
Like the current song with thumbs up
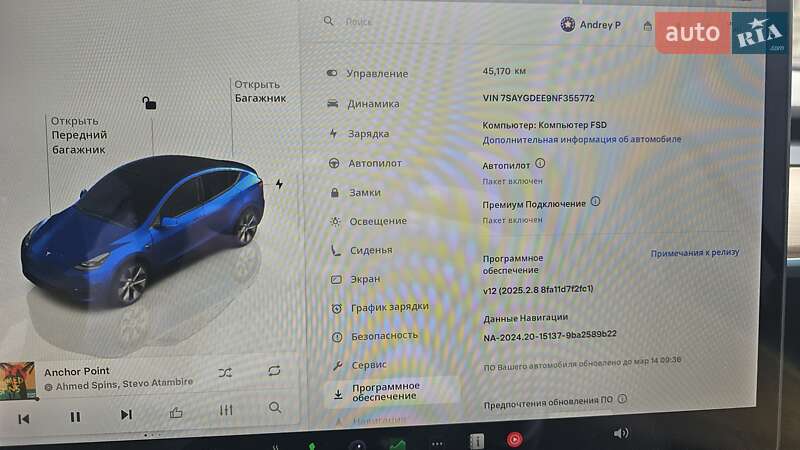coord(176,412)
